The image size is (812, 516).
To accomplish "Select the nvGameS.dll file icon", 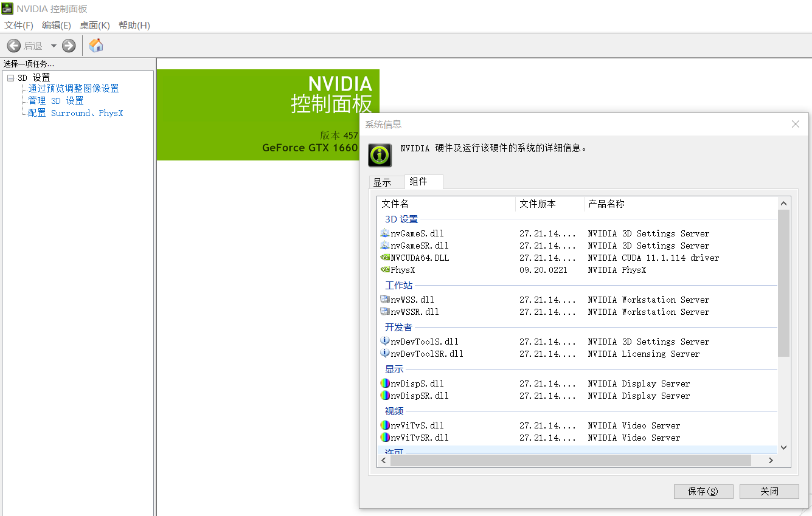I will [385, 233].
